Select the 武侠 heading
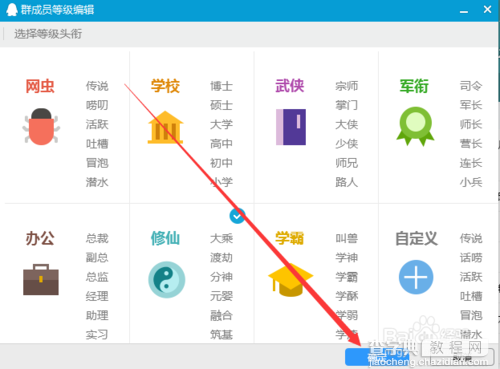 pos(290,86)
